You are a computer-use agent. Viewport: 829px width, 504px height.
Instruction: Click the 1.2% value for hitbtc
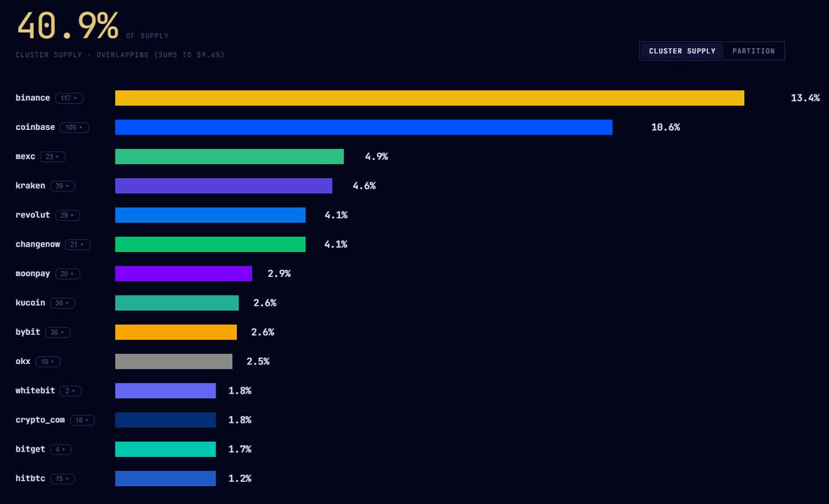pos(240,478)
